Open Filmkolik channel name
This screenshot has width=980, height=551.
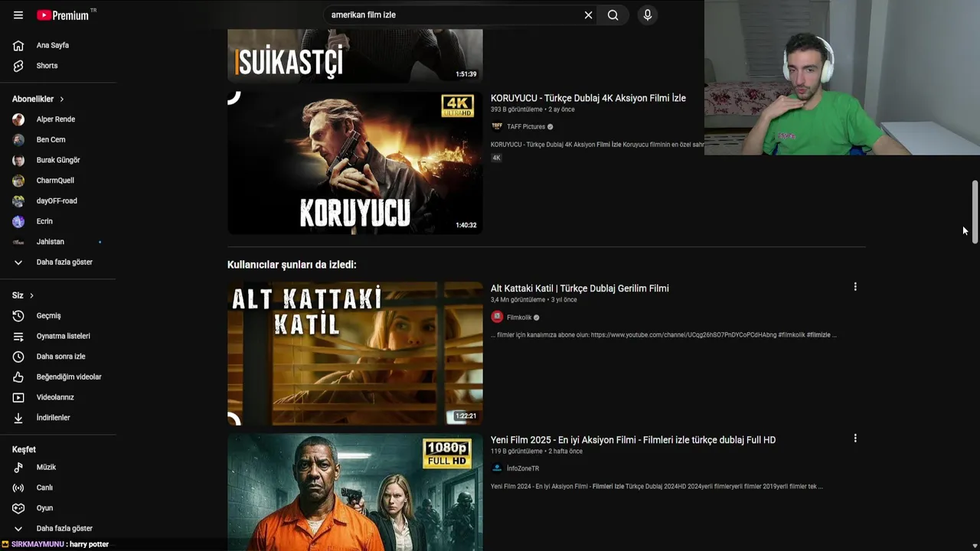519,318
